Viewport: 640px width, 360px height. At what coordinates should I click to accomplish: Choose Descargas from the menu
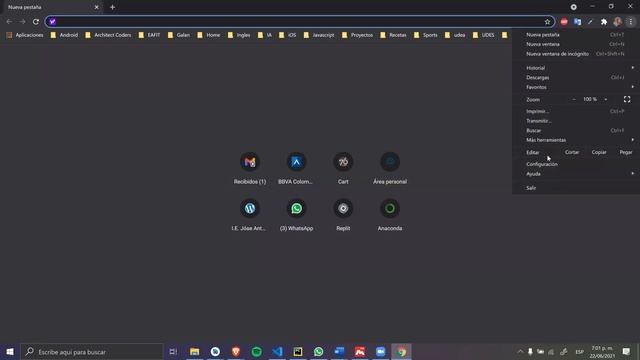[576, 78]
